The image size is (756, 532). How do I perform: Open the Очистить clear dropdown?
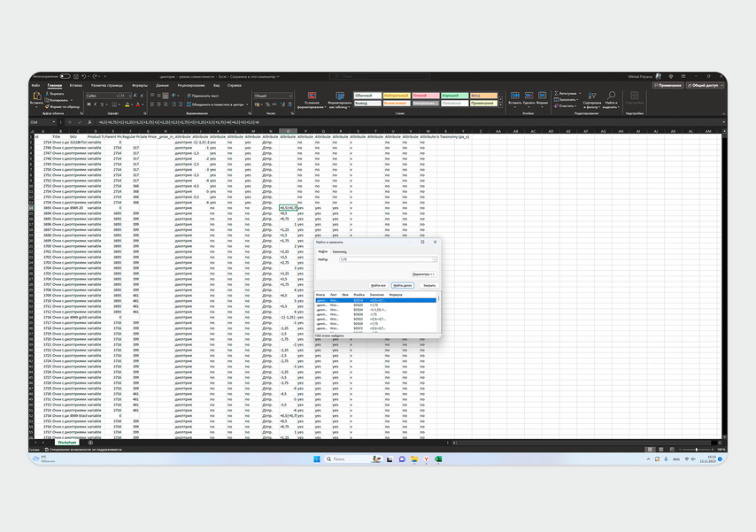pos(565,106)
